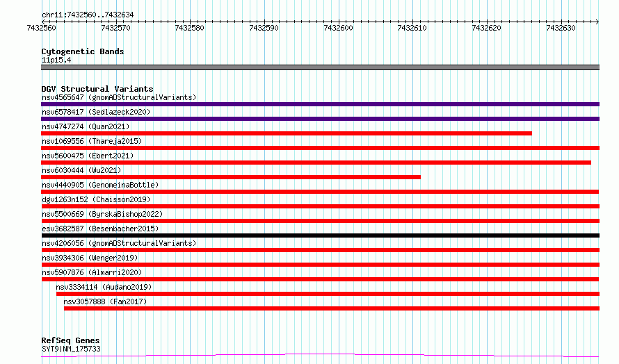Open nsv3057888 (Fan2017) label
Screen dimensions: 619x364
(x=105, y=301)
